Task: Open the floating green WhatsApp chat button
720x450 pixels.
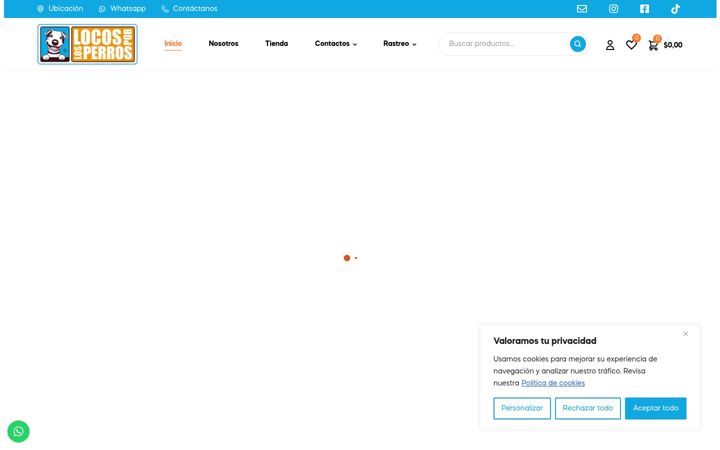Action: click(x=18, y=431)
